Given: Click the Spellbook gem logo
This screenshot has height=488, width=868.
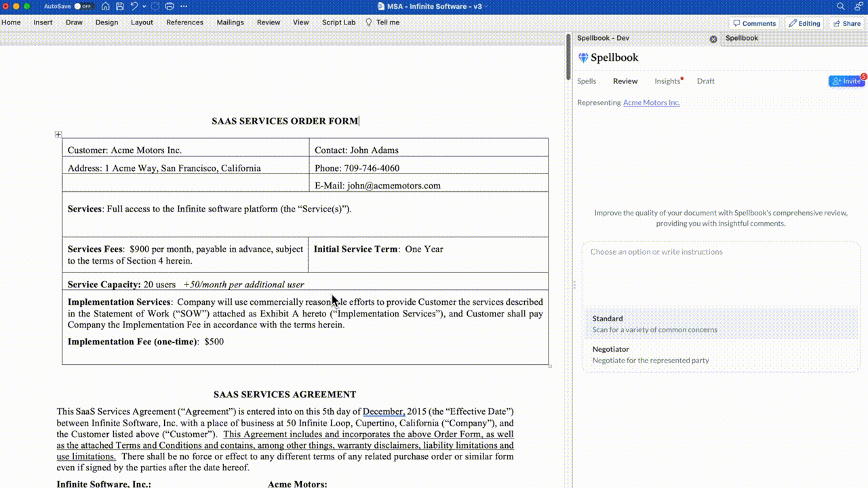Looking at the screenshot, I should [583, 58].
